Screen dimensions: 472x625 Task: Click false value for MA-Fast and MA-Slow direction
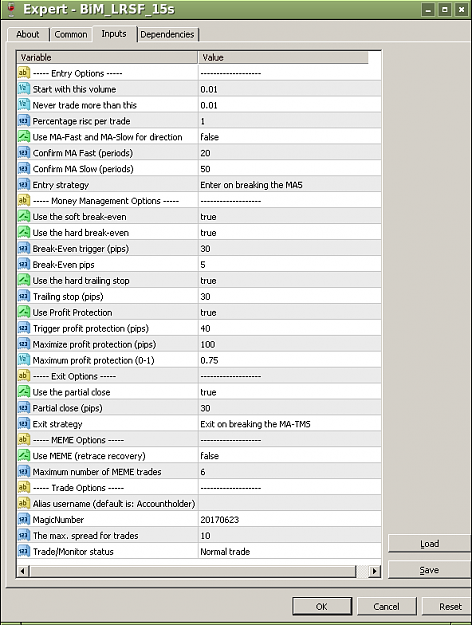pyautogui.click(x=210, y=137)
